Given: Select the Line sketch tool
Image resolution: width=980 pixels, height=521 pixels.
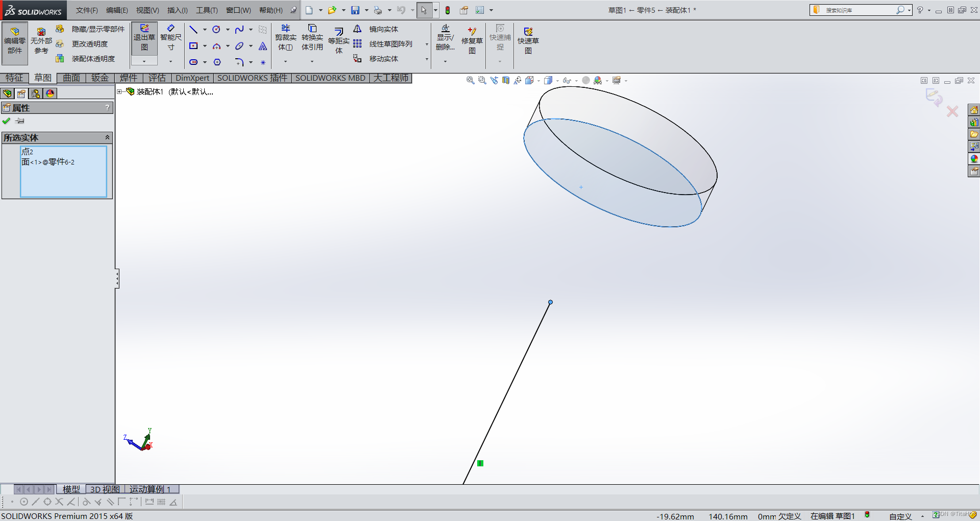Looking at the screenshot, I should click(193, 30).
